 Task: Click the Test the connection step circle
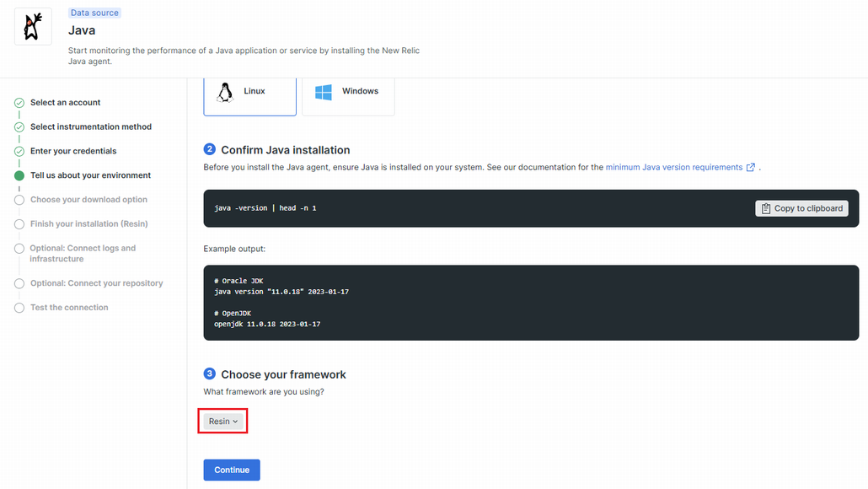click(19, 308)
